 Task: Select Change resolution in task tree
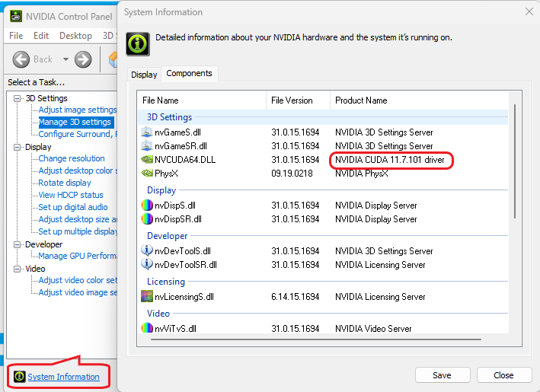pos(72,158)
